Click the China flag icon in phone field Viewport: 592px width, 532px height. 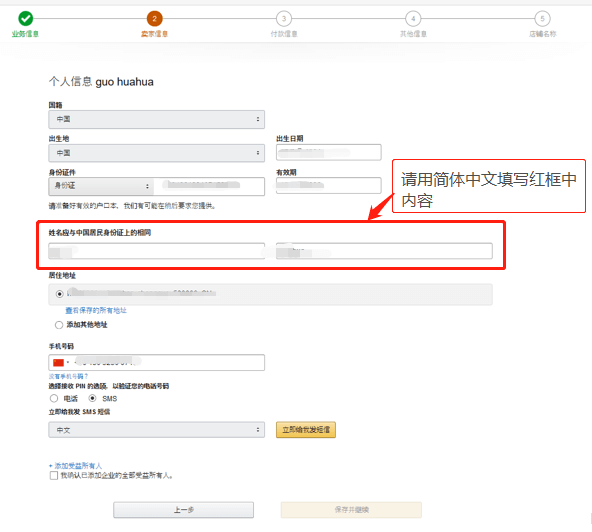(59, 362)
